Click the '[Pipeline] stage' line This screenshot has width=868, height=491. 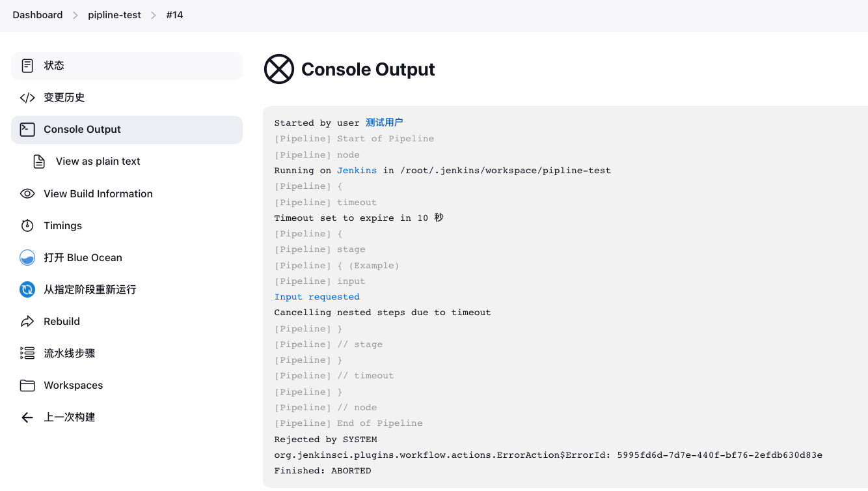[320, 249]
